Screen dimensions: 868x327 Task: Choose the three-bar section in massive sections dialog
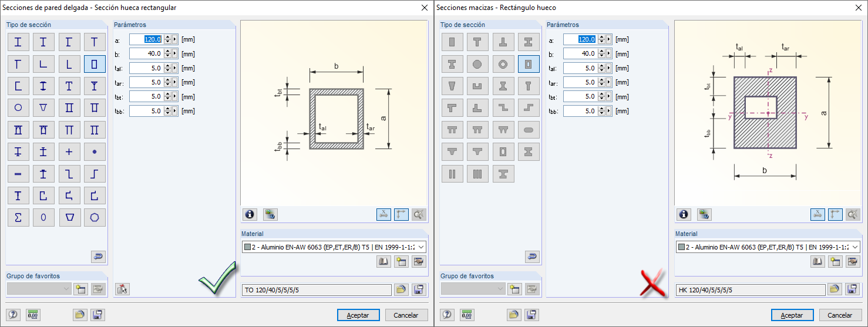pyautogui.click(x=477, y=174)
